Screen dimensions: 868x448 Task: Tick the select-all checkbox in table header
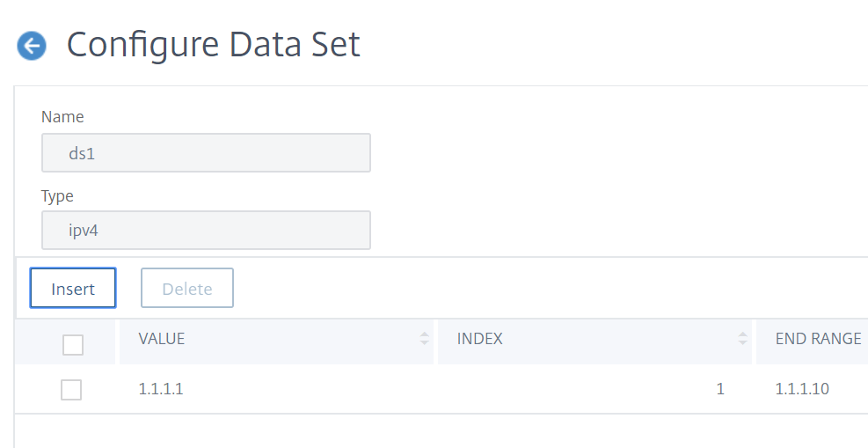click(72, 344)
